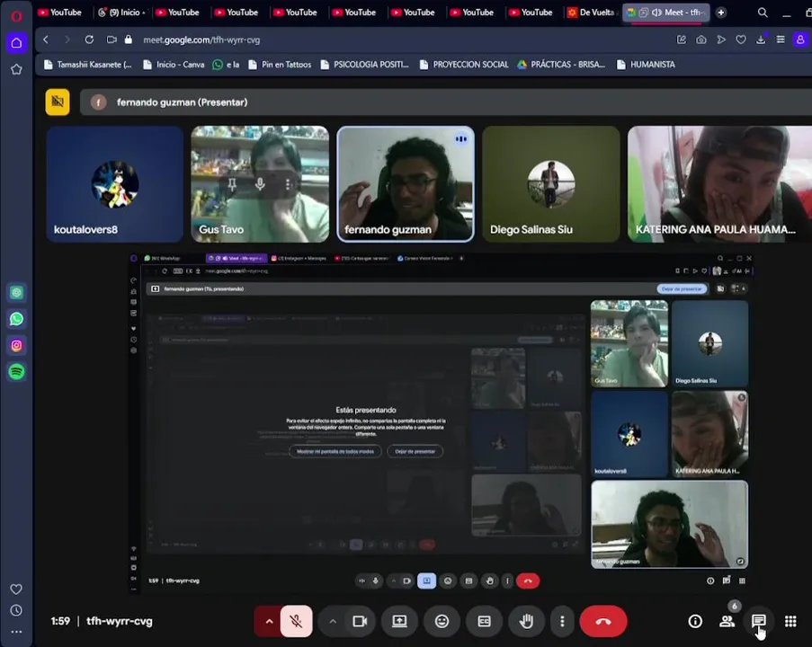Pin Gus Tavo's video tile
This screenshot has height=647, width=812.
tap(232, 184)
